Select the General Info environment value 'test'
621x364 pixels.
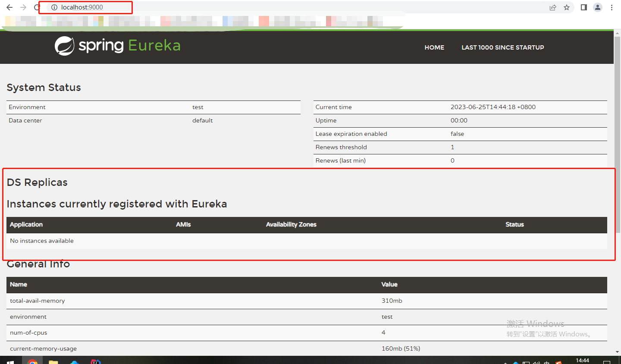coord(387,317)
